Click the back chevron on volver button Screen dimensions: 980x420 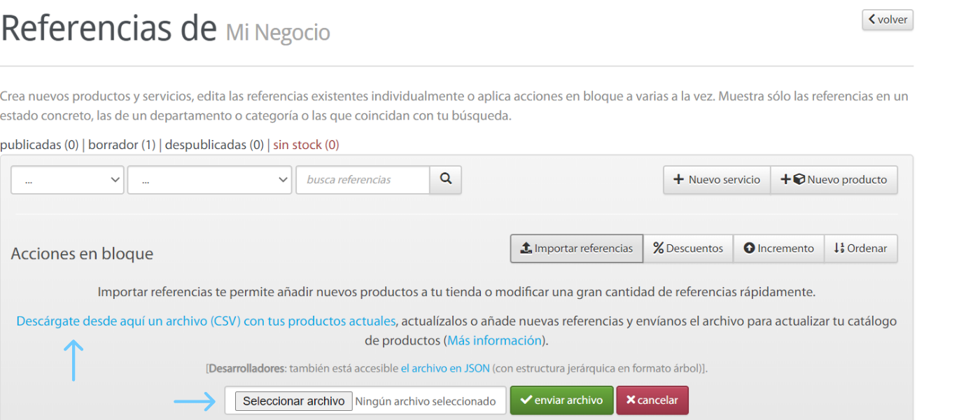pyautogui.click(x=871, y=20)
